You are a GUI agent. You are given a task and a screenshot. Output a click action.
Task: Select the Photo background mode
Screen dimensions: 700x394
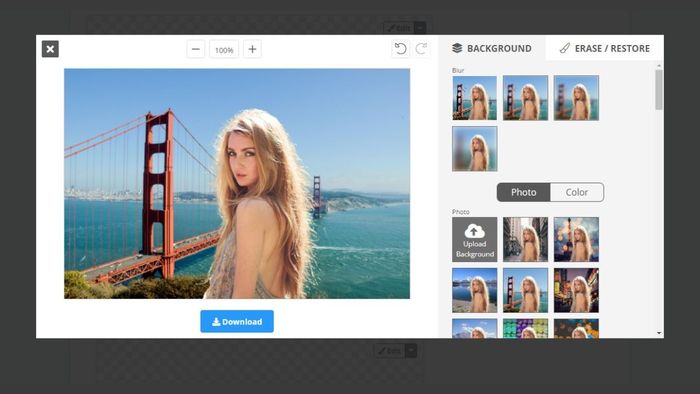tap(524, 192)
